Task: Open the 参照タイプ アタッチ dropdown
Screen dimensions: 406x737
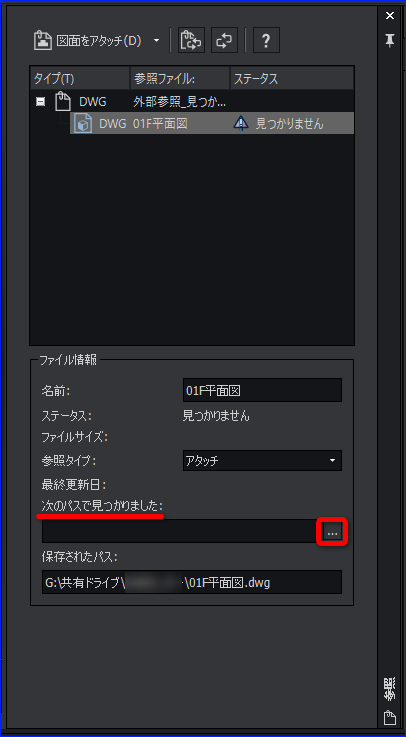Action: (x=262, y=461)
